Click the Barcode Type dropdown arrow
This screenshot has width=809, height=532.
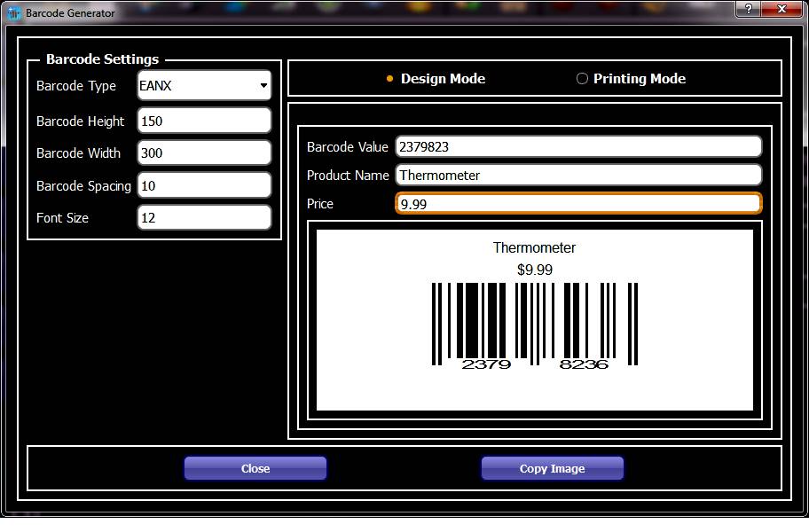tap(263, 85)
